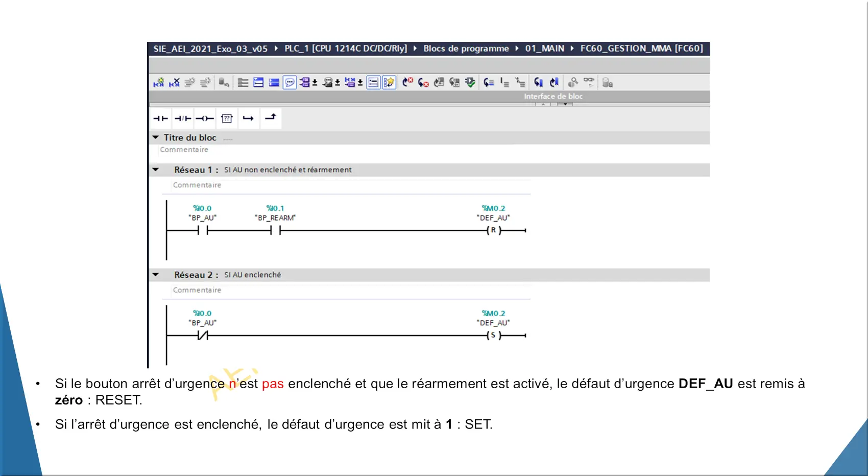Click the Delete network toolbar icon
Image resolution: width=868 pixels, height=476 pixels.
tap(175, 82)
